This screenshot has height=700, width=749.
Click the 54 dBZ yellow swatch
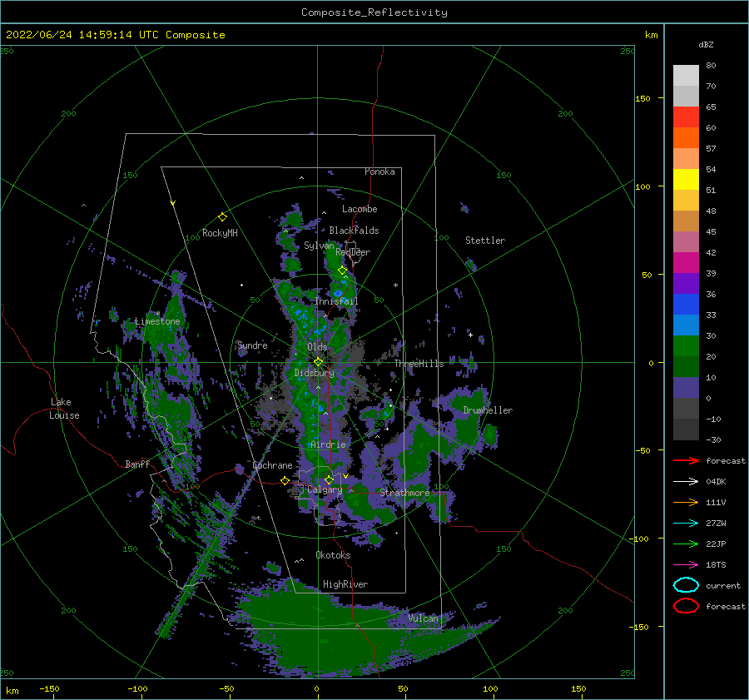point(686,179)
